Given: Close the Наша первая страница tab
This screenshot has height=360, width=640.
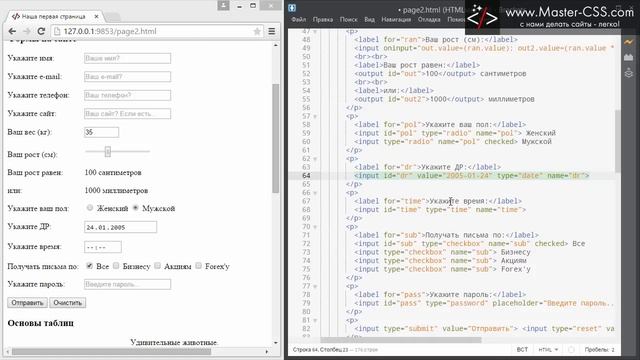Looking at the screenshot, I should tap(96, 16).
